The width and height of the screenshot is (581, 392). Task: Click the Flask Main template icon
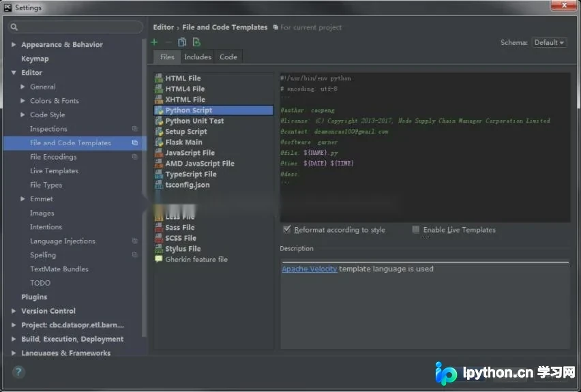159,142
